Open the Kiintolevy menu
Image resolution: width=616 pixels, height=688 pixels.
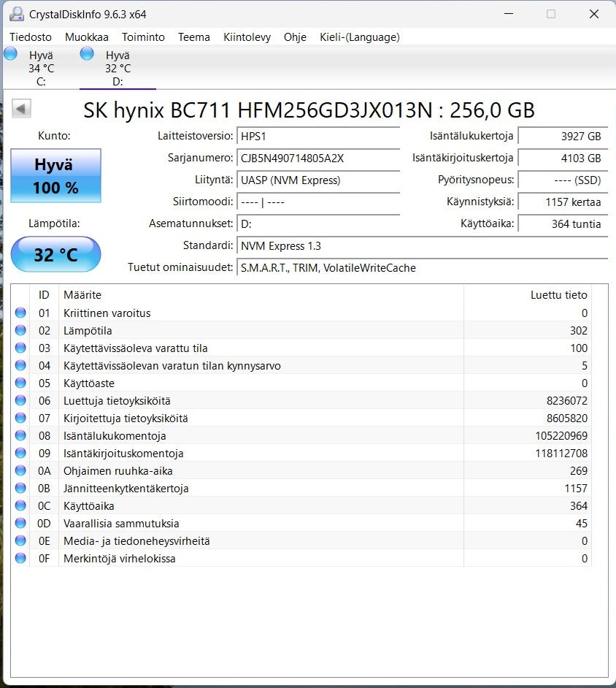pyautogui.click(x=247, y=37)
